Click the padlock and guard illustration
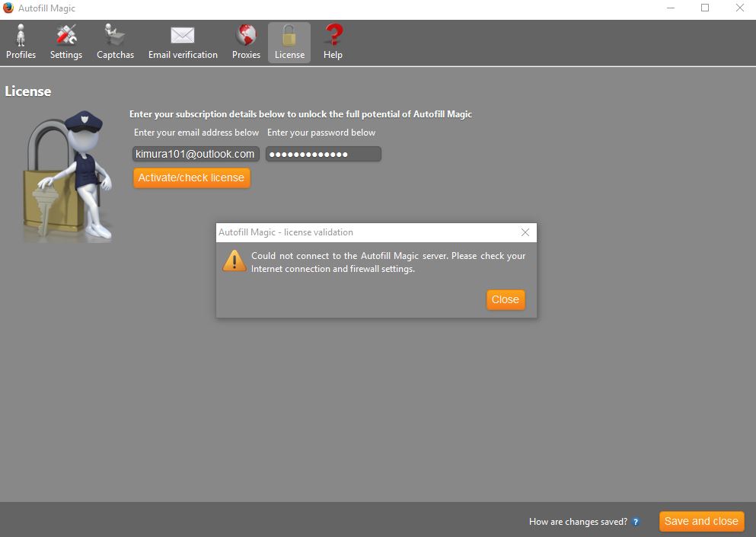Viewport: 756px width, 537px height. pyautogui.click(x=68, y=177)
